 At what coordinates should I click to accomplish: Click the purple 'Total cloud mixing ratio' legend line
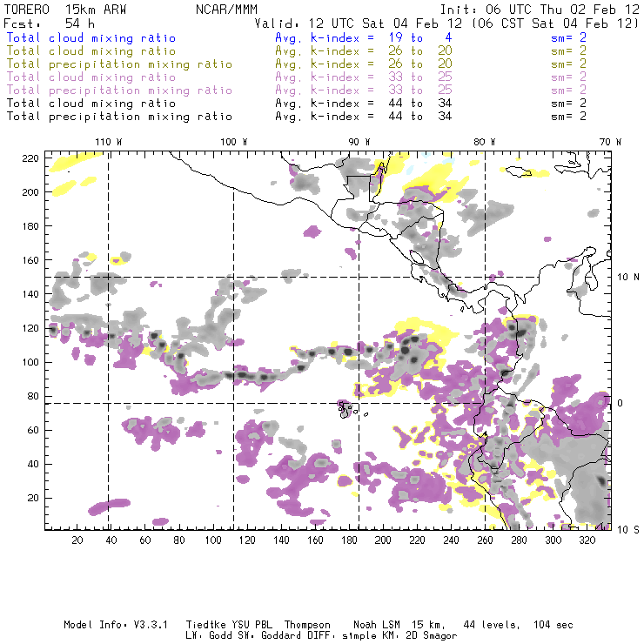(91, 77)
